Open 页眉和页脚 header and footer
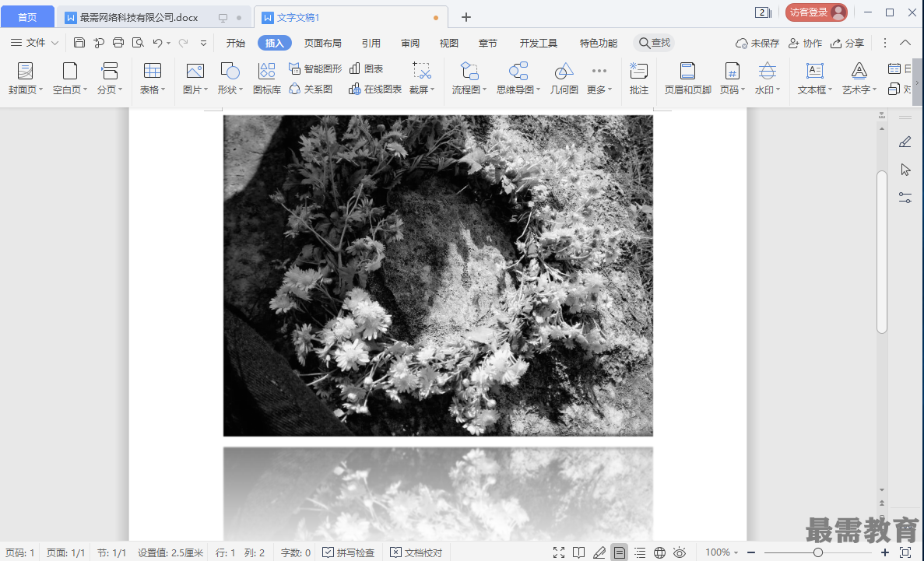The width and height of the screenshot is (924, 561). tap(687, 79)
